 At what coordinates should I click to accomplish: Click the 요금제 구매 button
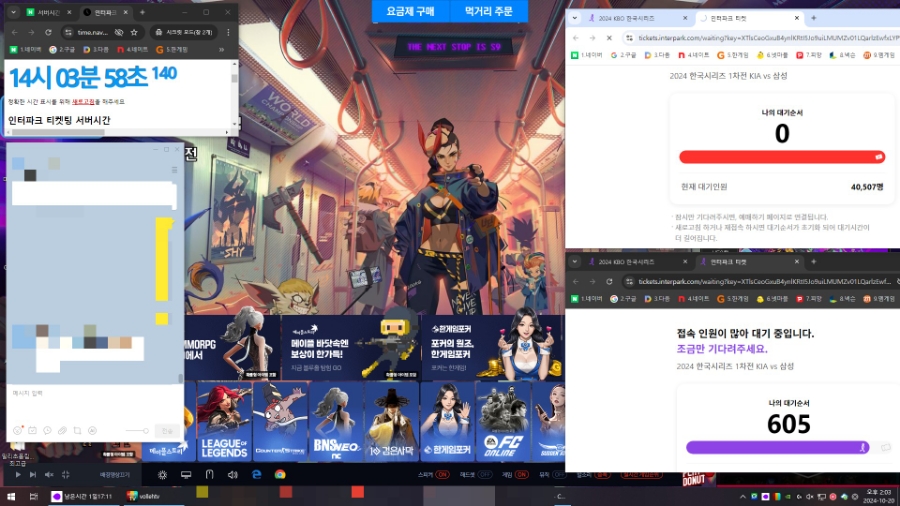[410, 11]
